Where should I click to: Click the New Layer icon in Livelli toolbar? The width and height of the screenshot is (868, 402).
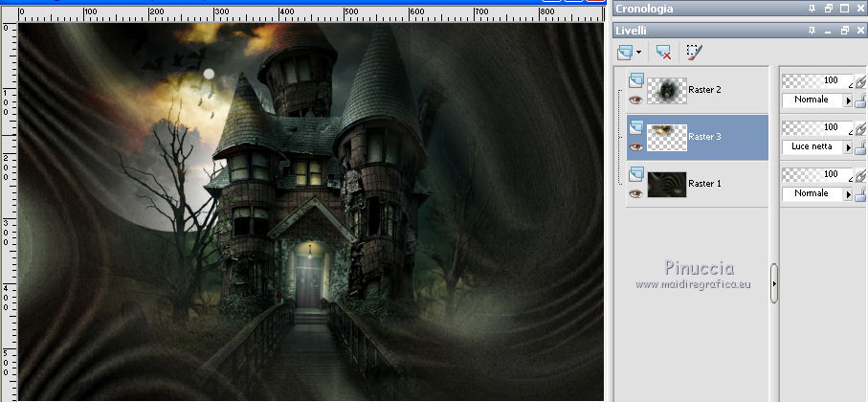(x=626, y=53)
